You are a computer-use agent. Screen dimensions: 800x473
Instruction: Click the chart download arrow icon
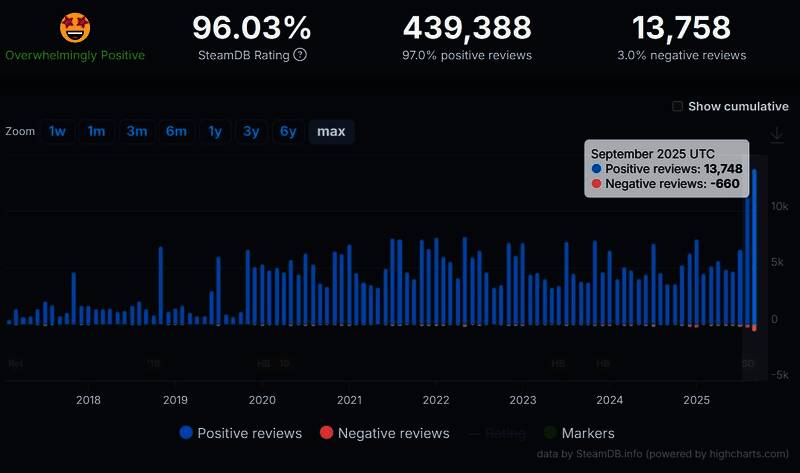click(776, 135)
